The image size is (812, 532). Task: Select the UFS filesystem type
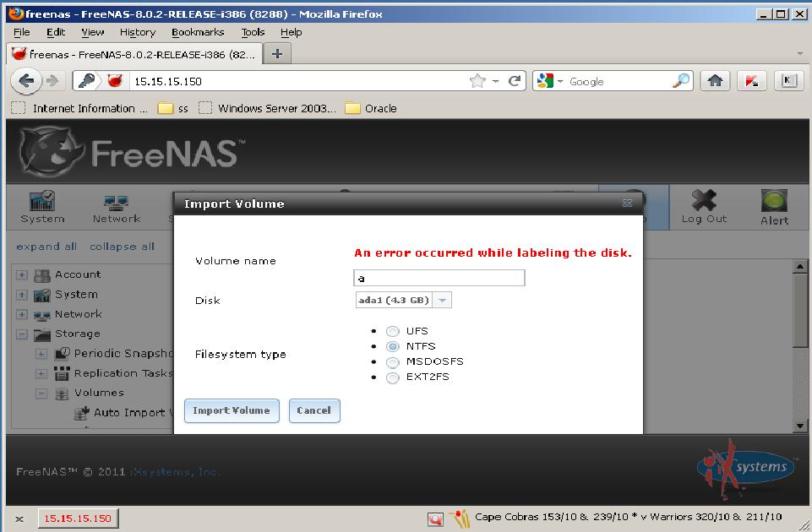[393, 331]
